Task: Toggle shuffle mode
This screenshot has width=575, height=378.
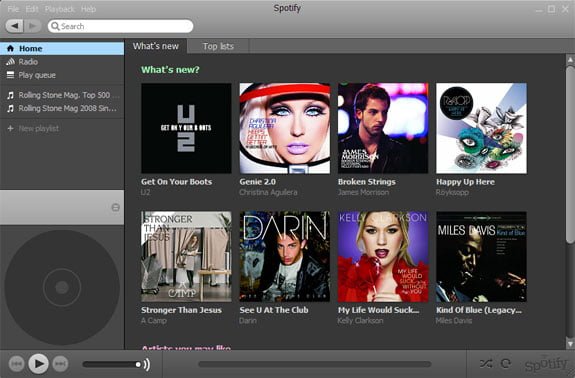Action: [x=486, y=364]
